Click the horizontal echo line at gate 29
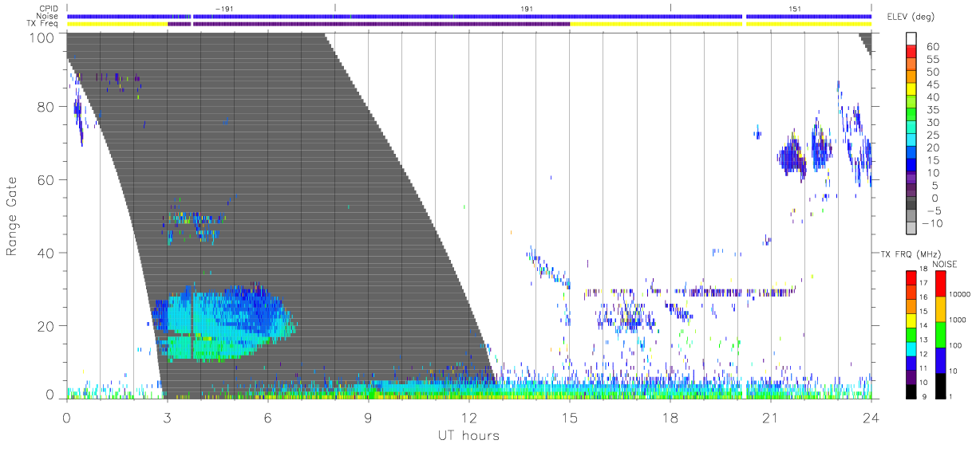The image size is (980, 452). pos(691,293)
